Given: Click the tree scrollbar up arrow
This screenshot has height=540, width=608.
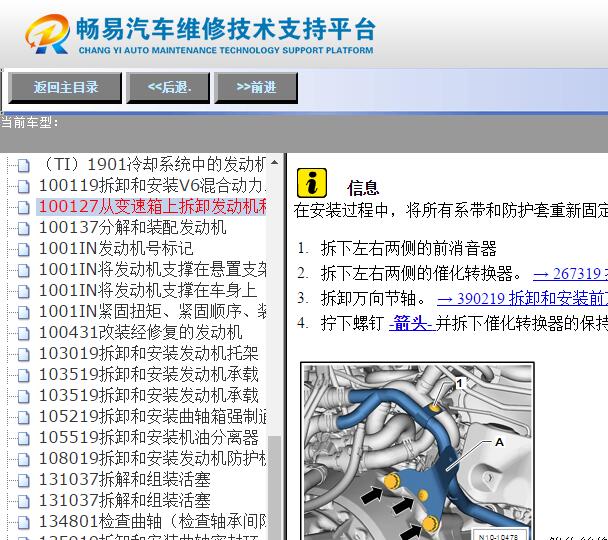Looking at the screenshot, I should tap(275, 162).
